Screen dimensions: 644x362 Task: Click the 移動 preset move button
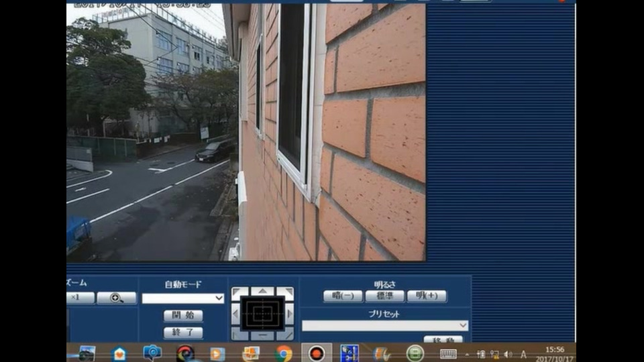443,339
